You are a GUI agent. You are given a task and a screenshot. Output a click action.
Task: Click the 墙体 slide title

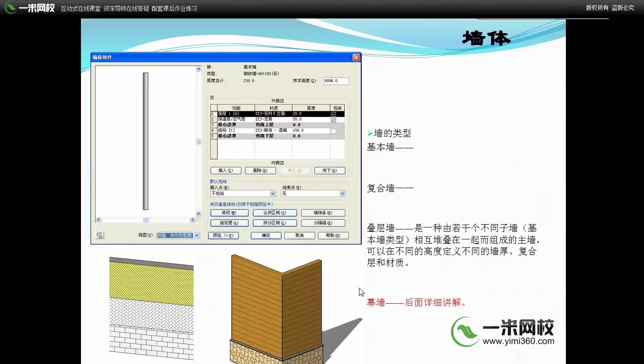pyautogui.click(x=486, y=39)
